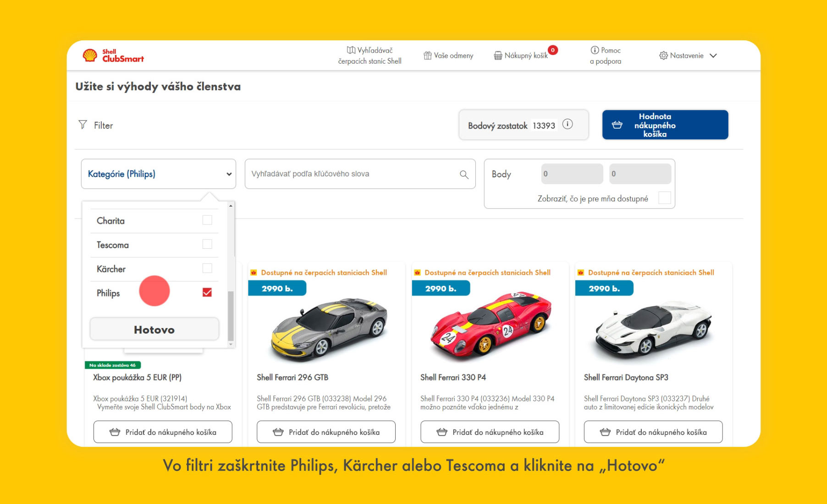The height and width of the screenshot is (504, 827).
Task: Open the Nákupný košík menu item
Action: (x=521, y=55)
